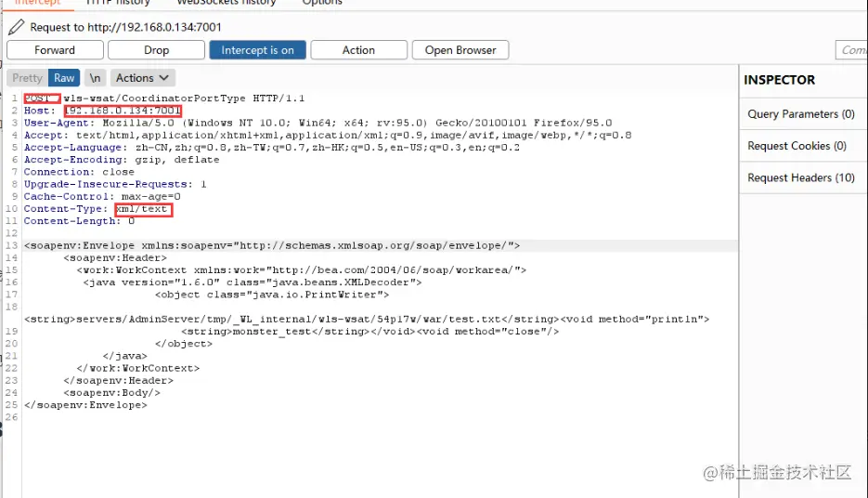Click the Upgrade-Insecure-Requests header line

(x=115, y=185)
